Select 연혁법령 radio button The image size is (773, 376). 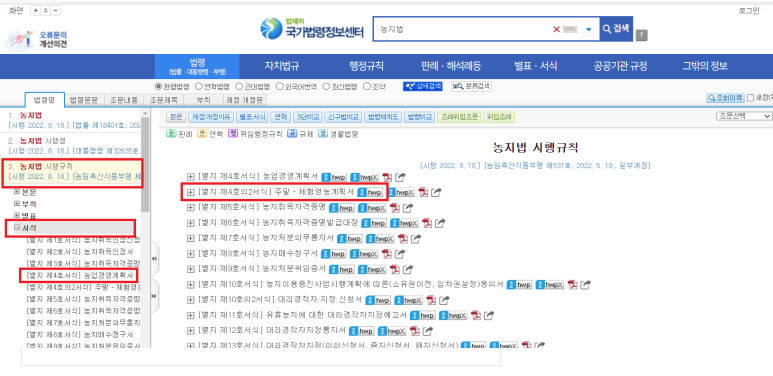point(199,86)
